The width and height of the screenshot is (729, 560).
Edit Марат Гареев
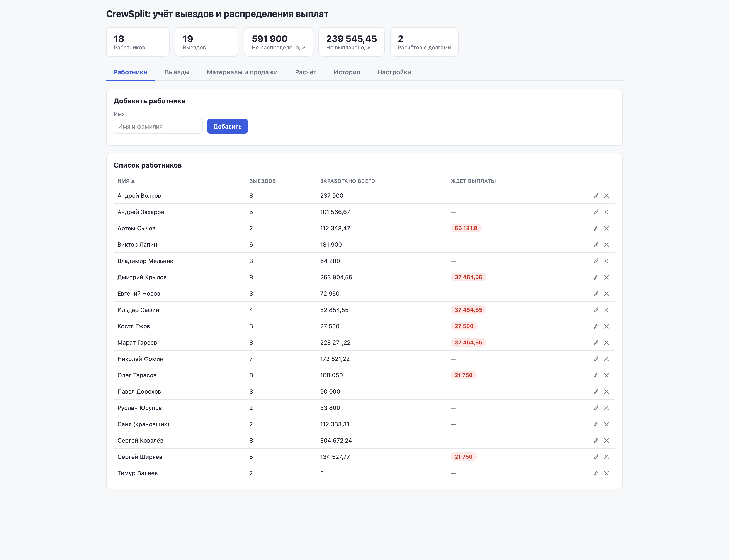596,343
